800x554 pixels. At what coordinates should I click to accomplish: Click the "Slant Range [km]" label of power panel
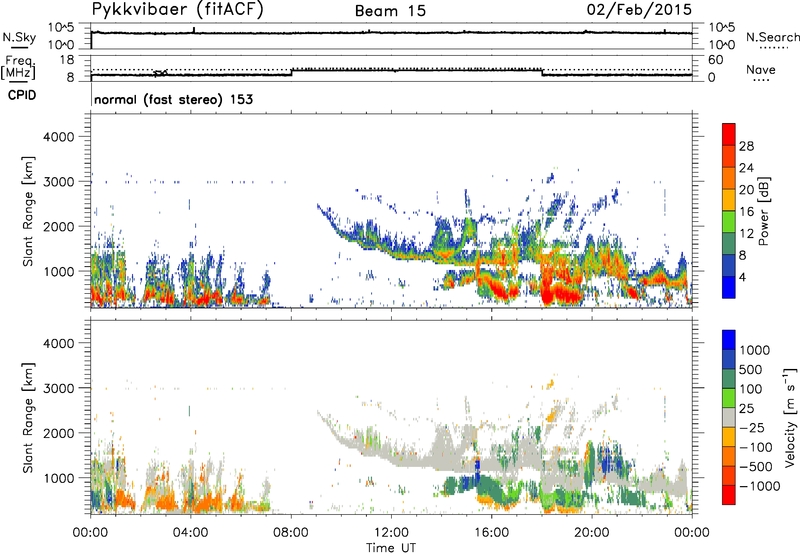point(28,212)
